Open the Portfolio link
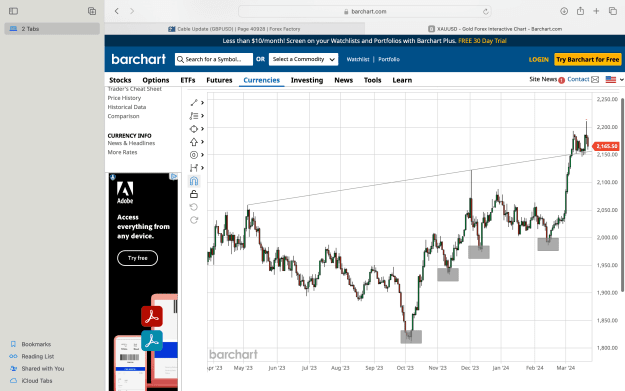This screenshot has height=391, width=625. click(389, 59)
